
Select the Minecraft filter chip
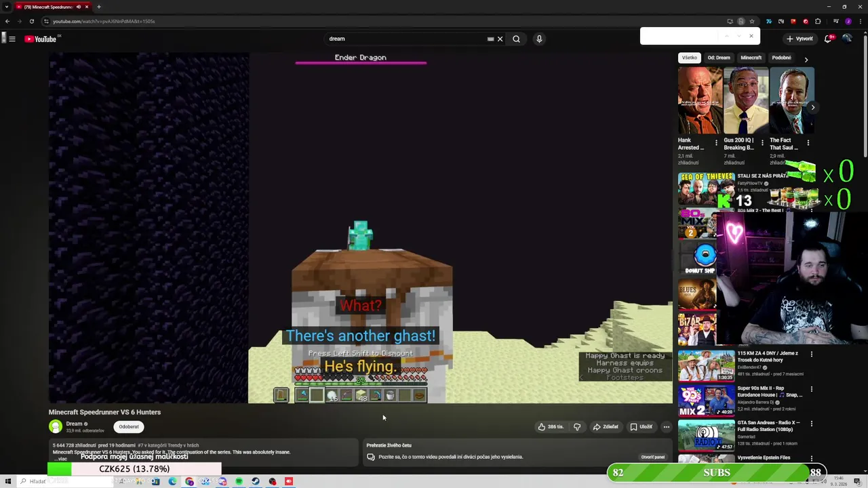(x=751, y=58)
